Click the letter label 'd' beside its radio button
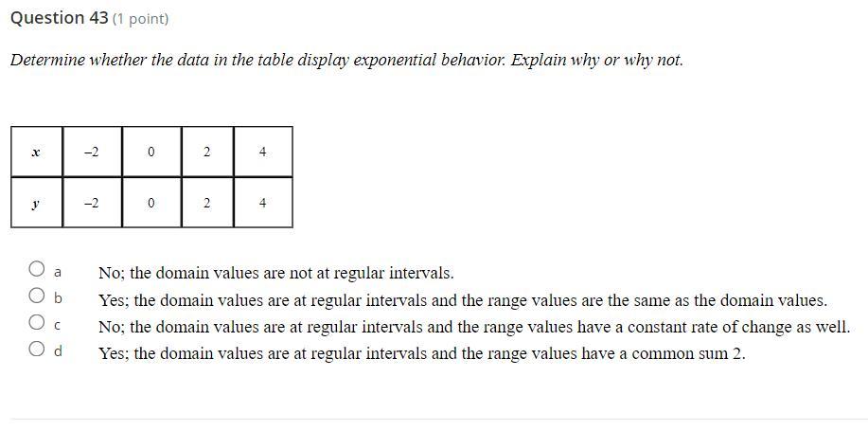Image resolution: width=868 pixels, height=431 pixels. [x=58, y=350]
